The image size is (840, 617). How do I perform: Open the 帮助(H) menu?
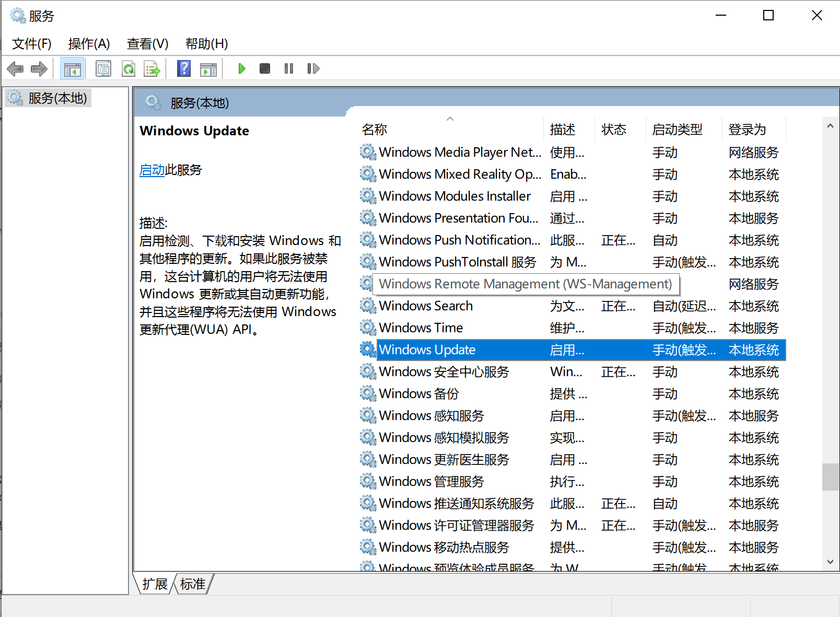[x=206, y=44]
